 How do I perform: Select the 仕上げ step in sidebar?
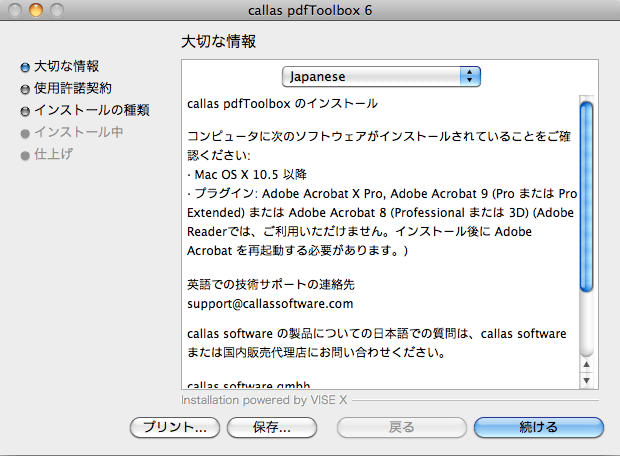tap(53, 154)
